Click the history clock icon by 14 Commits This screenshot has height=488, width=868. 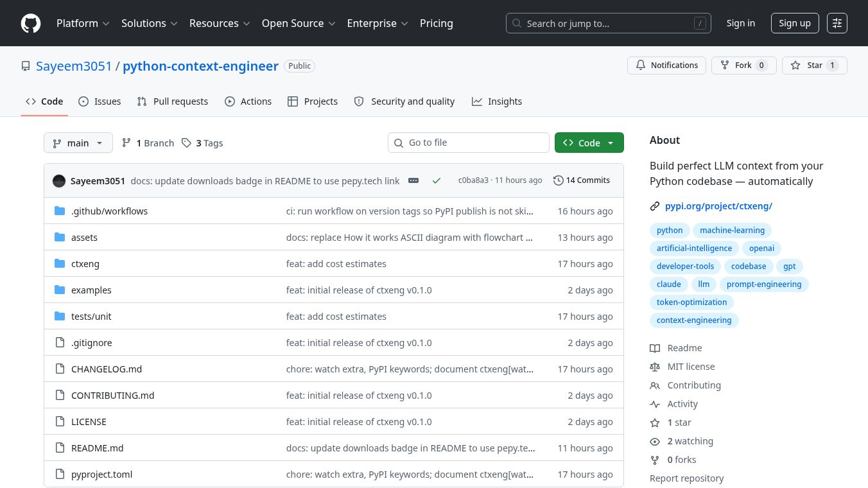559,180
